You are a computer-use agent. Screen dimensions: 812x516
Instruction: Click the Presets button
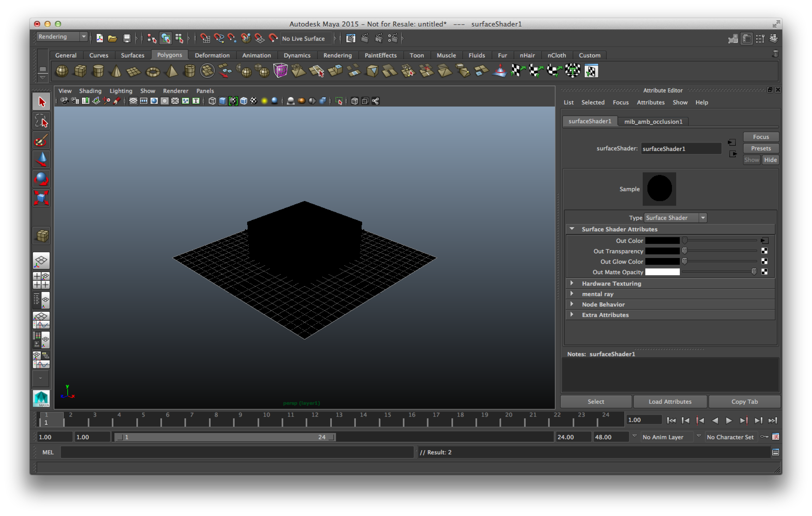(761, 149)
